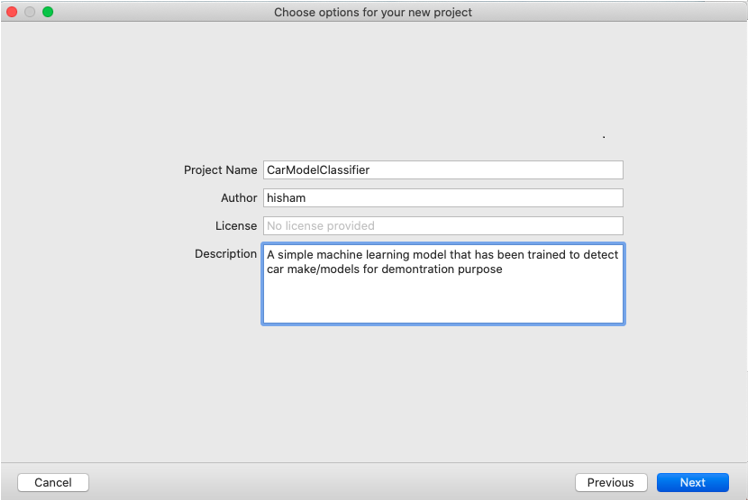
Task: Click the "Project Name" label
Action: 220,170
